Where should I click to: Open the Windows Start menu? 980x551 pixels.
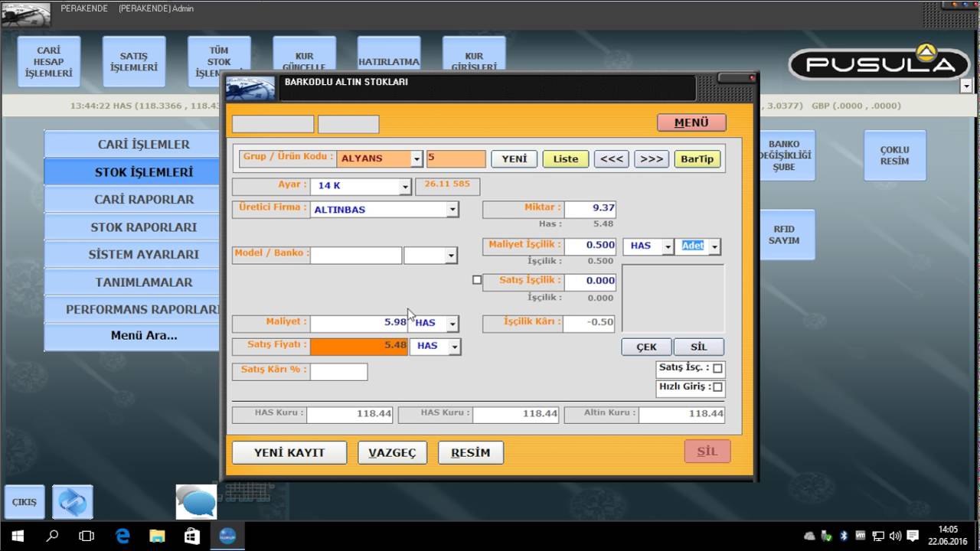pyautogui.click(x=17, y=536)
